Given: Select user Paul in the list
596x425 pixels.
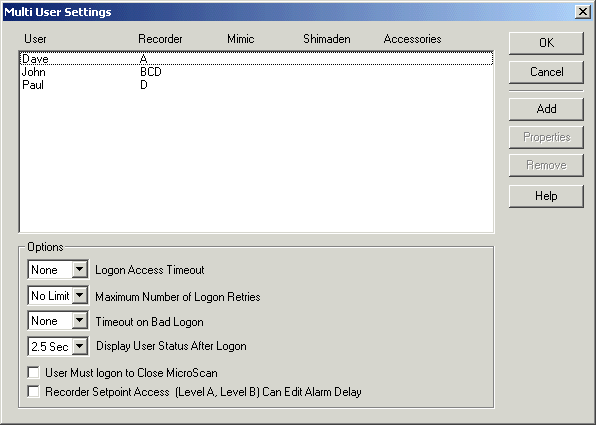Looking at the screenshot, I should 256,85.
